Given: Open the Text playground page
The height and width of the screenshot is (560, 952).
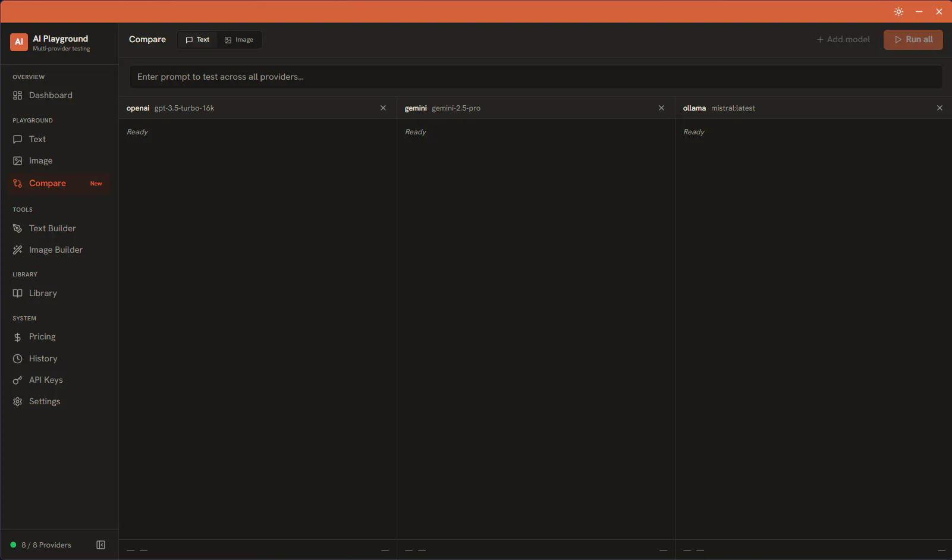Looking at the screenshot, I should click(59, 139).
